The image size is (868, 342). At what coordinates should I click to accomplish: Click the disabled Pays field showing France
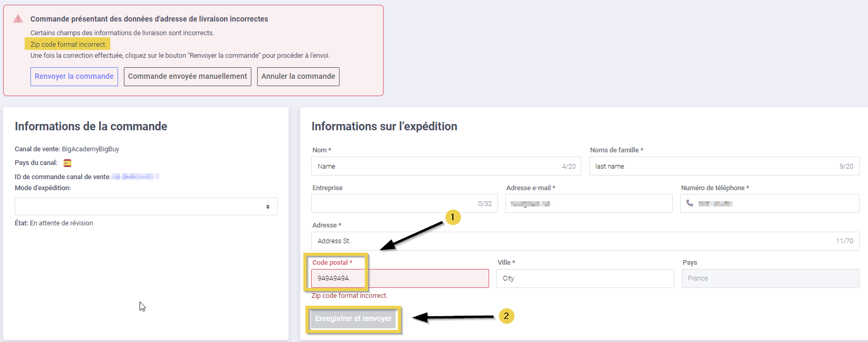770,278
